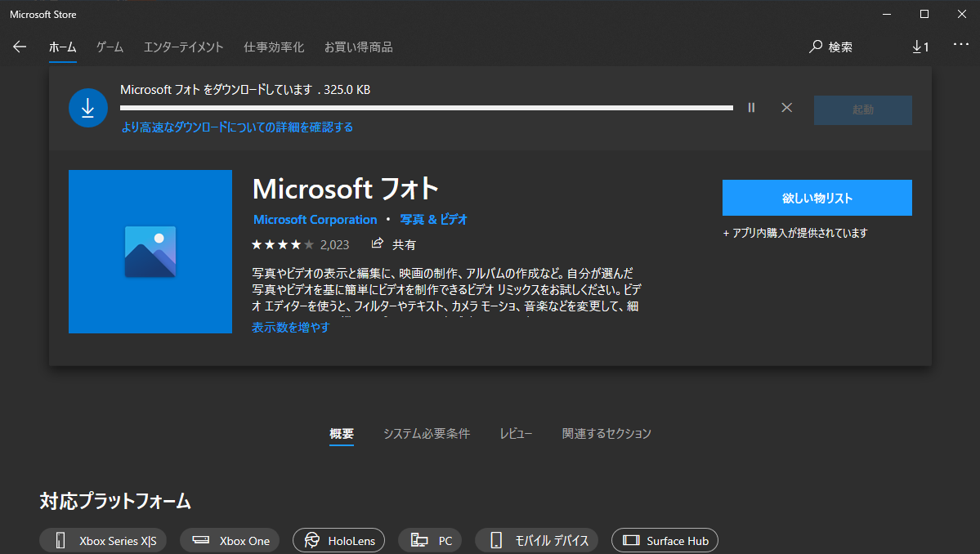Image resolution: width=980 pixels, height=554 pixels.
Task: Click the download progress bar
Action: [427, 108]
